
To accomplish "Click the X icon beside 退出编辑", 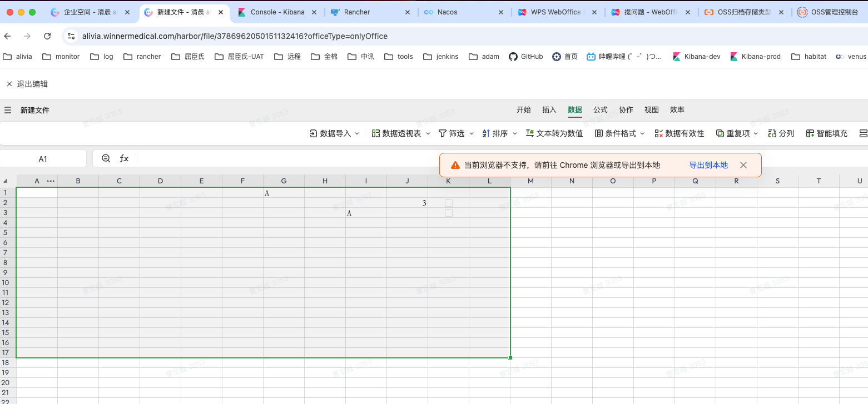I will pos(9,84).
